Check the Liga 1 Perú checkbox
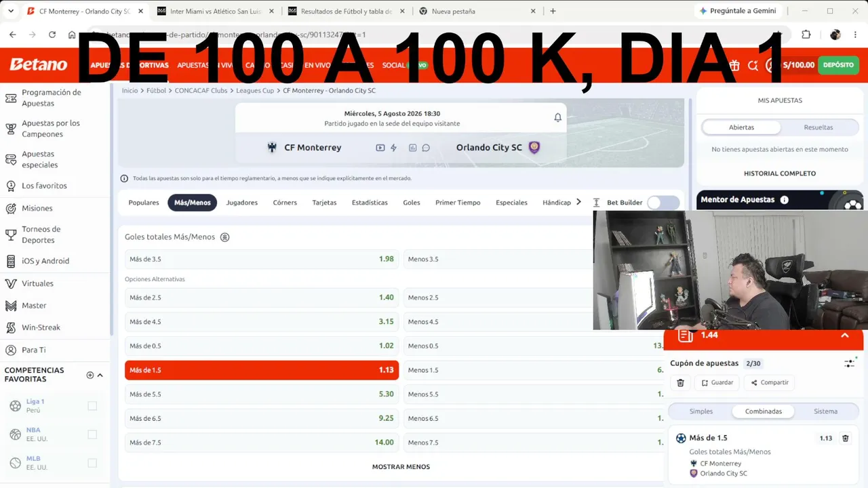The height and width of the screenshot is (488, 868). pyautogui.click(x=92, y=406)
